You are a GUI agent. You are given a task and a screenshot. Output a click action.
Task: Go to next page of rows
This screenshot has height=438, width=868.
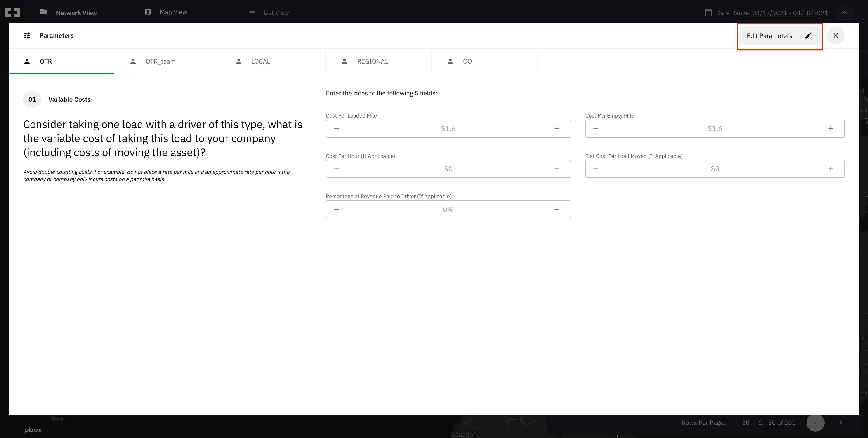pos(841,422)
